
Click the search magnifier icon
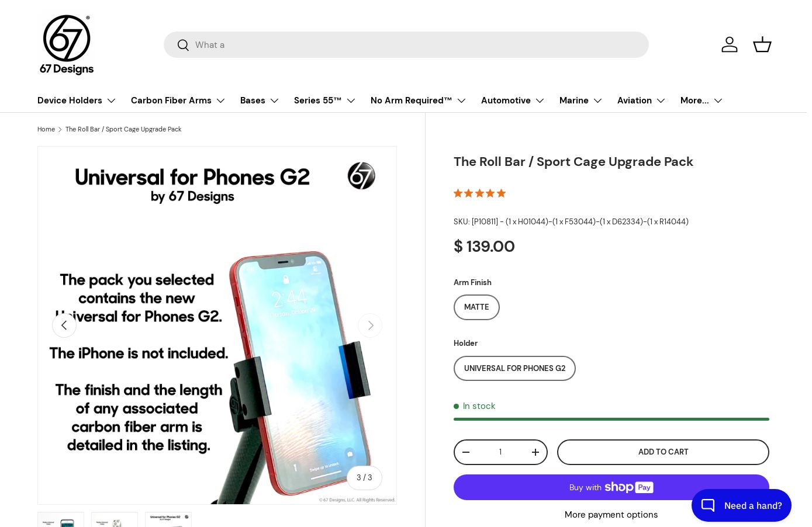pos(183,45)
